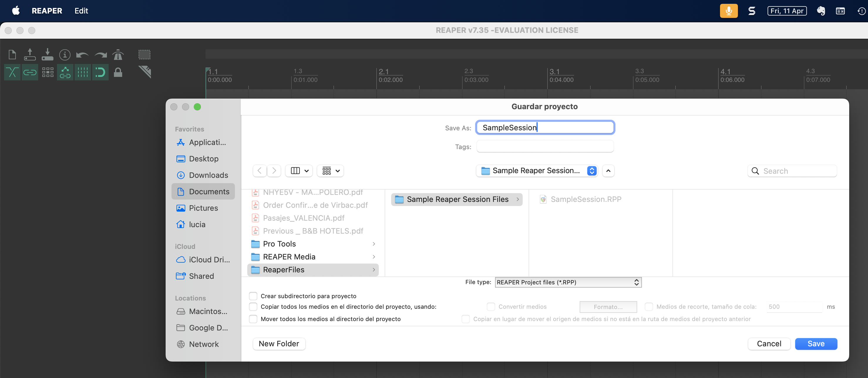Viewport: 868px width, 378px height.
Task: Toggle the grid lines icon
Action: [x=83, y=72]
